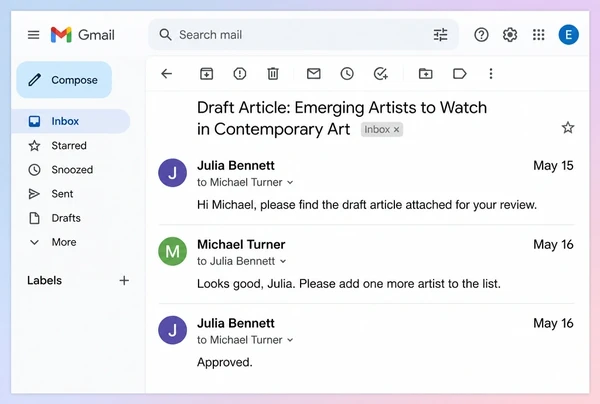The width and height of the screenshot is (600, 404).
Task: Create a new label plus icon
Action: click(x=124, y=280)
